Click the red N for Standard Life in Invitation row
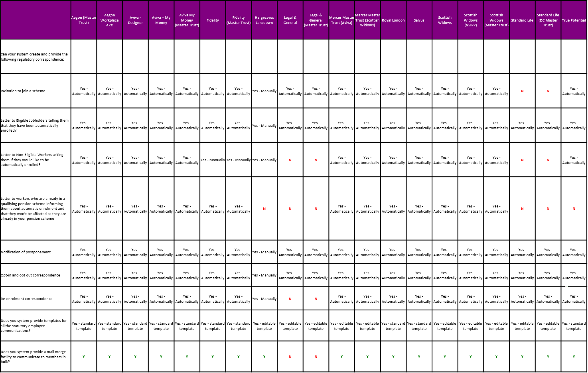This screenshot has width=588, height=373. coord(522,91)
